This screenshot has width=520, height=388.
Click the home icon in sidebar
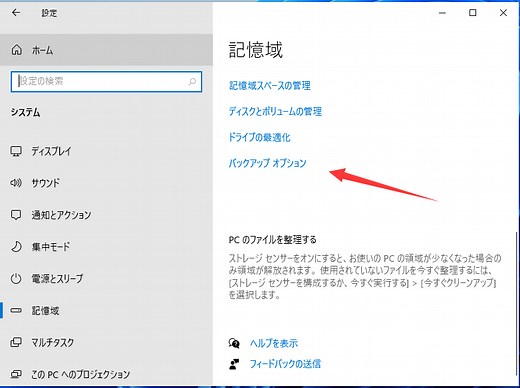[x=16, y=50]
